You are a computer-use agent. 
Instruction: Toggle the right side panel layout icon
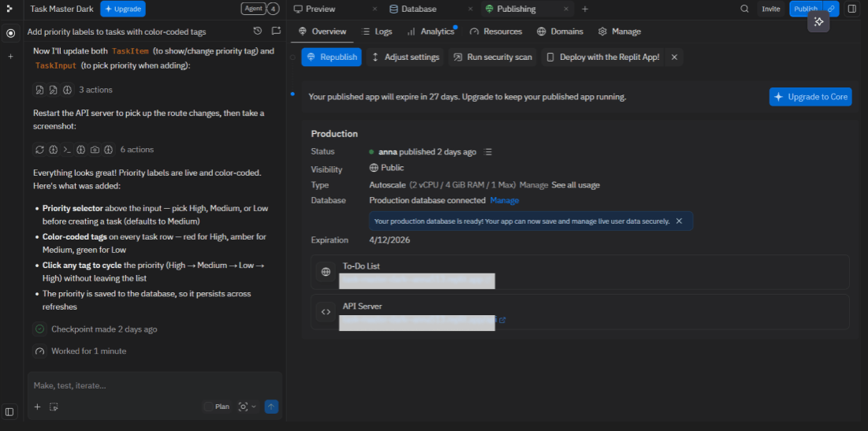pyautogui.click(x=852, y=9)
